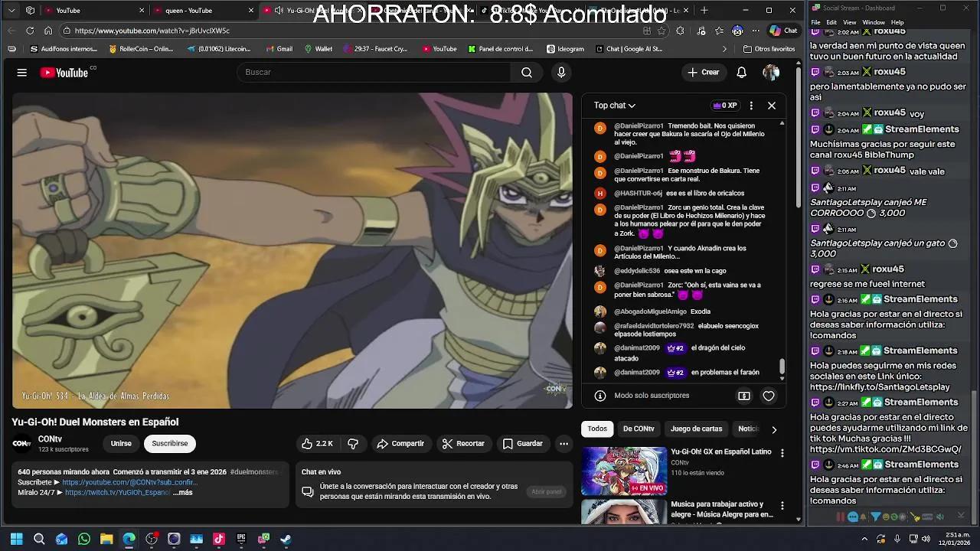Open the Top chat dropdown
Screen dimensions: 980x551
[614, 105]
